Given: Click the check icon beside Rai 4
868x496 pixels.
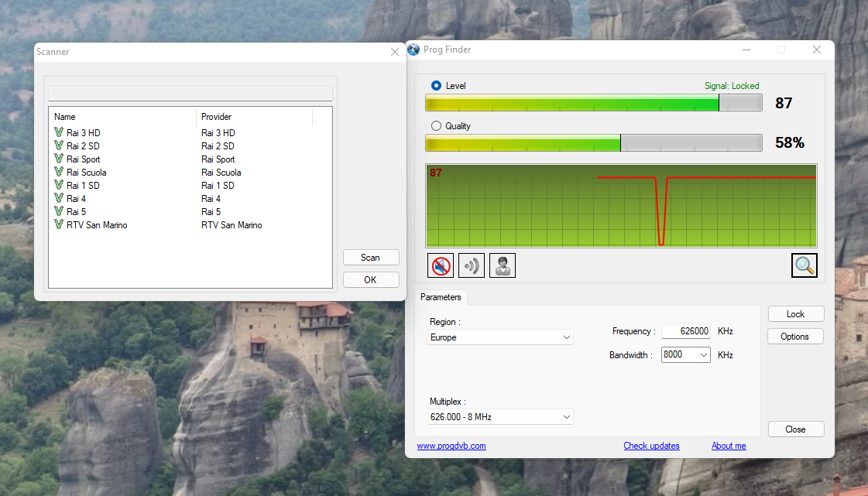Looking at the screenshot, I should tap(59, 198).
